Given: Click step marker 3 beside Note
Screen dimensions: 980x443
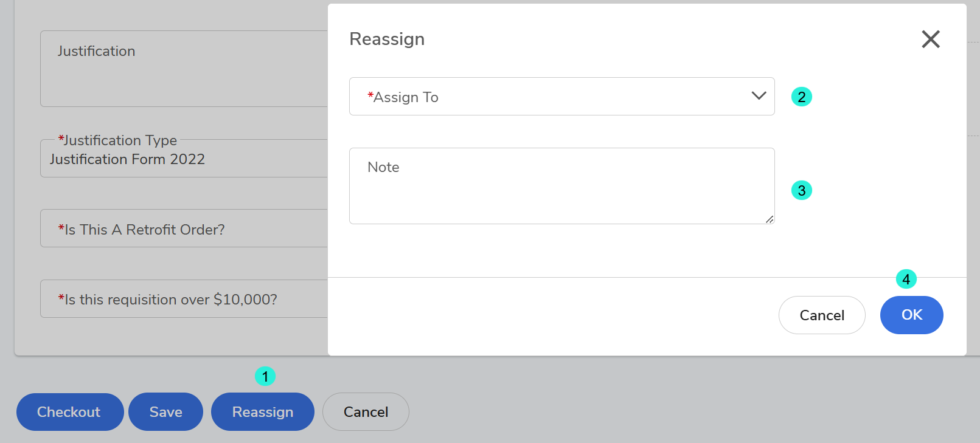Looking at the screenshot, I should [801, 191].
